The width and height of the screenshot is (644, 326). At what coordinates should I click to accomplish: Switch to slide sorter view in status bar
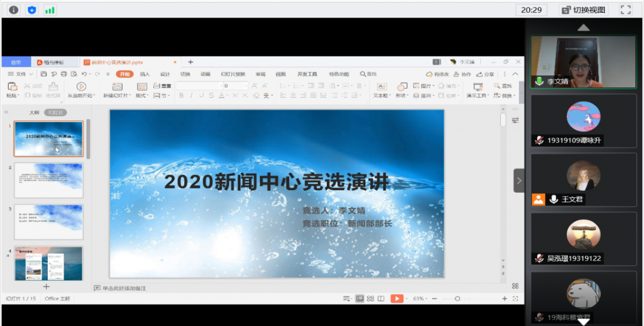[x=370, y=299]
